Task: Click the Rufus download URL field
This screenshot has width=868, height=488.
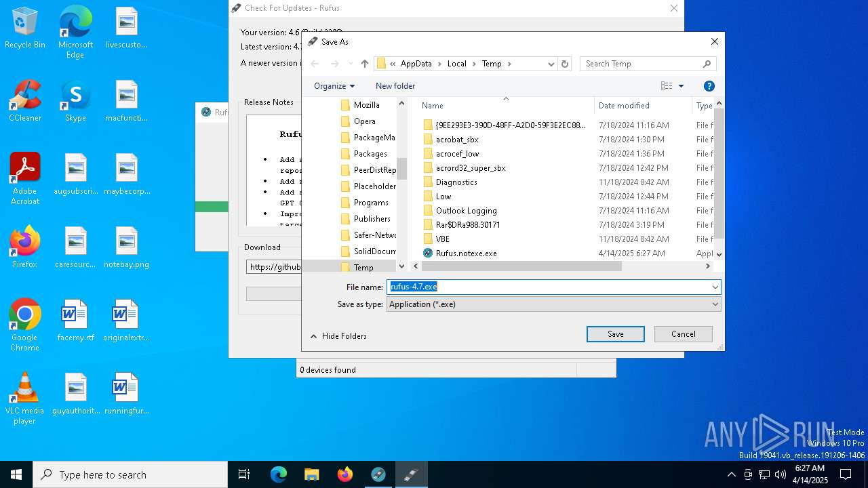Action: point(274,267)
